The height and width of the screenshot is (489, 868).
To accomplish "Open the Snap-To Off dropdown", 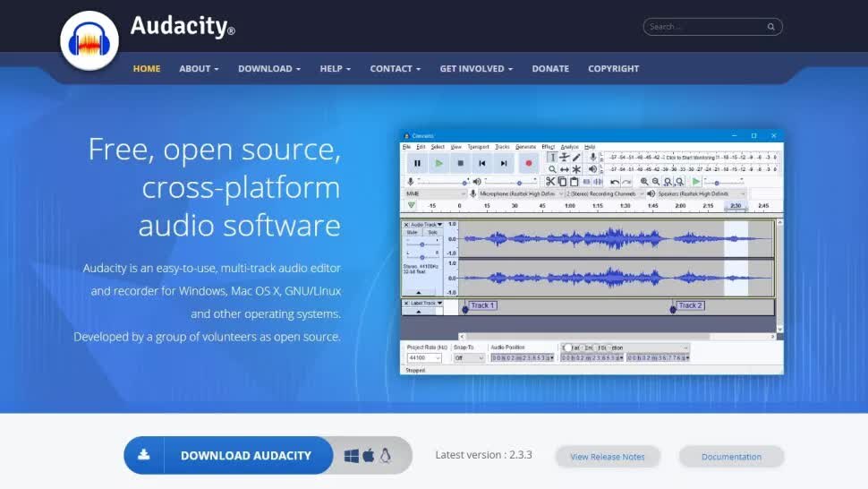I will click(x=469, y=358).
